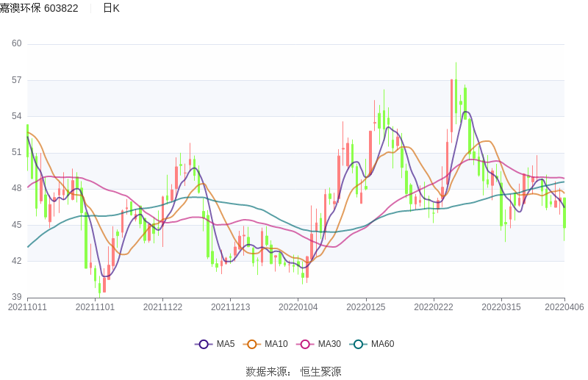Click the orange MA10 legend marker
The width and height of the screenshot is (588, 380).
click(253, 344)
